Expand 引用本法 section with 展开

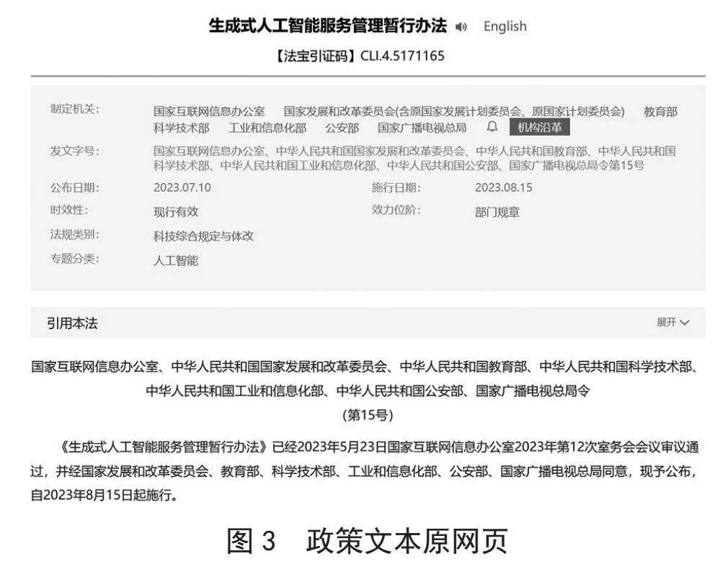pos(672,322)
